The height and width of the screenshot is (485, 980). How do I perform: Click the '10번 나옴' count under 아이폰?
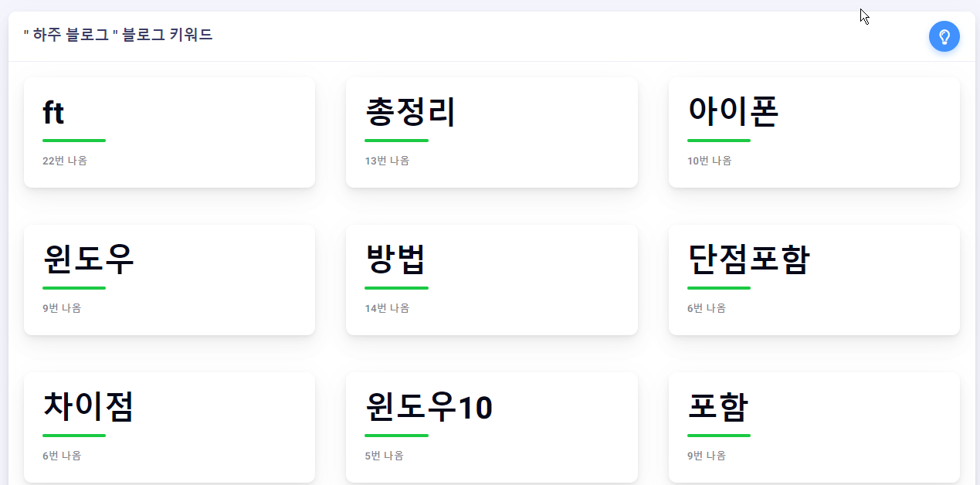708,161
